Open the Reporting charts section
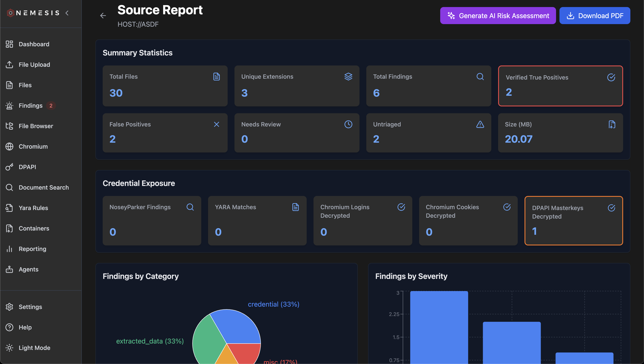Image resolution: width=644 pixels, height=364 pixels. (x=32, y=249)
